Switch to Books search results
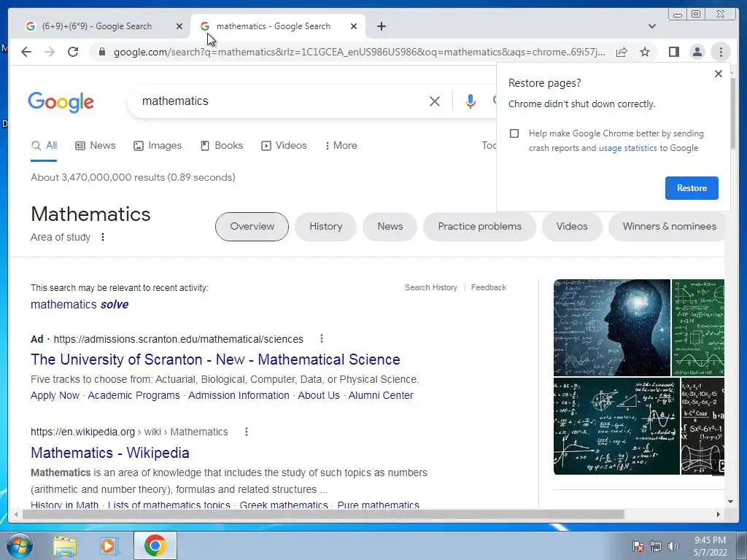 pos(222,145)
